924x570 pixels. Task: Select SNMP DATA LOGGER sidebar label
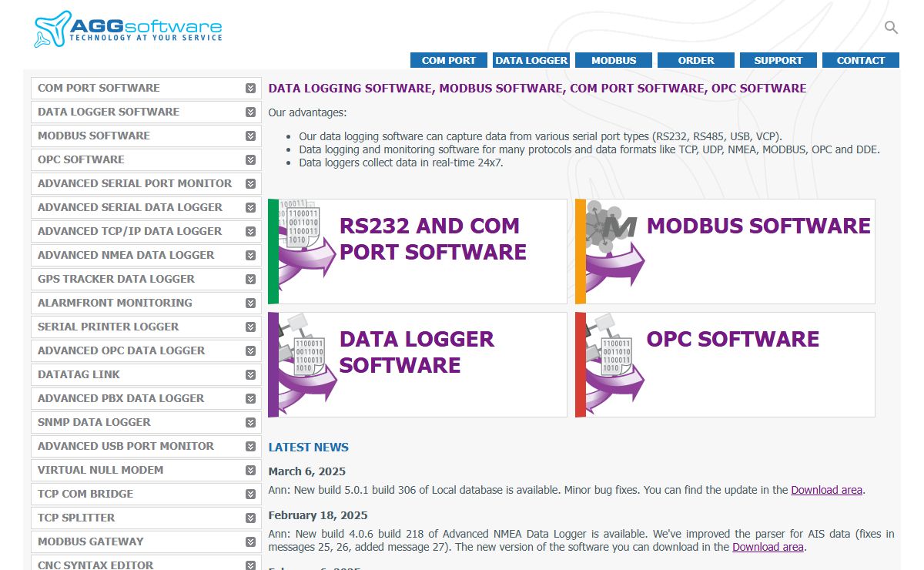pyautogui.click(x=94, y=422)
